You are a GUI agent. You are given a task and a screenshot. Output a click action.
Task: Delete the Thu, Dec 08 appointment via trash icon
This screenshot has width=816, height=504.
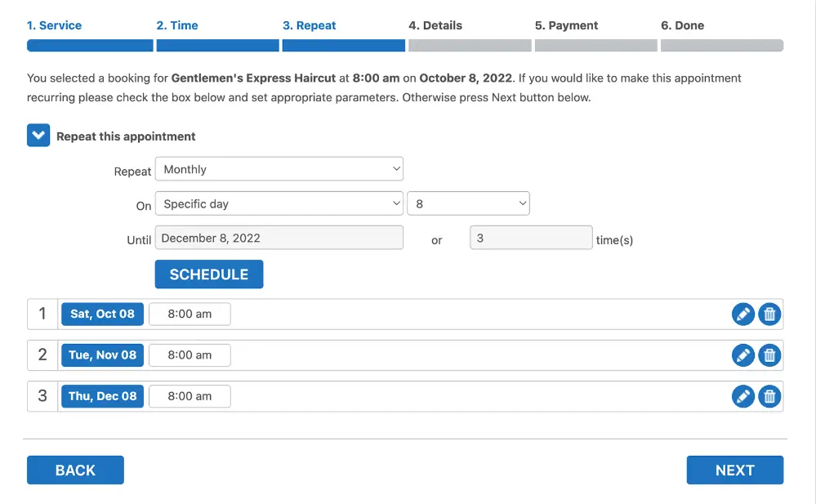(769, 395)
